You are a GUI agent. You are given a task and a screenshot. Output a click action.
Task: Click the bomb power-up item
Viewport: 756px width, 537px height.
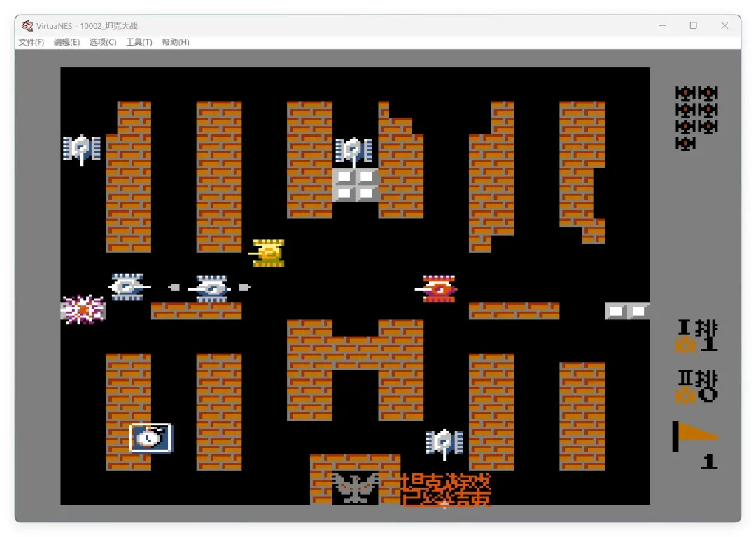(150, 438)
